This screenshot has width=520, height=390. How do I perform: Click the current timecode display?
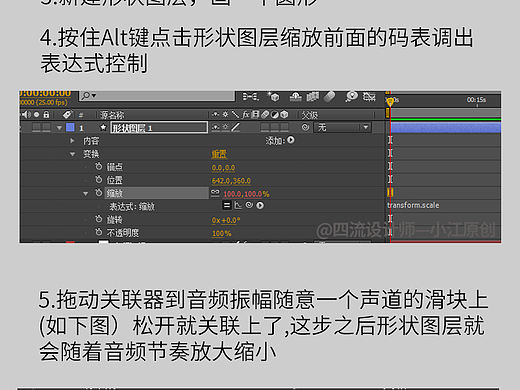tap(45, 93)
